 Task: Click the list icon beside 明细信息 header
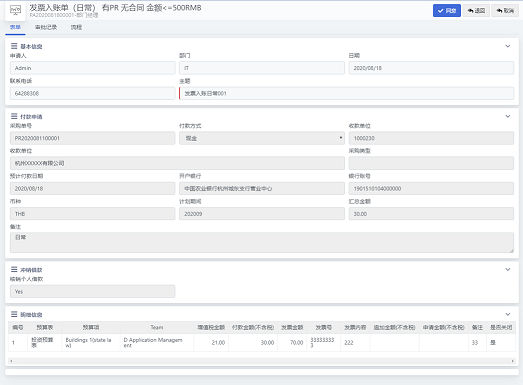coord(14,314)
